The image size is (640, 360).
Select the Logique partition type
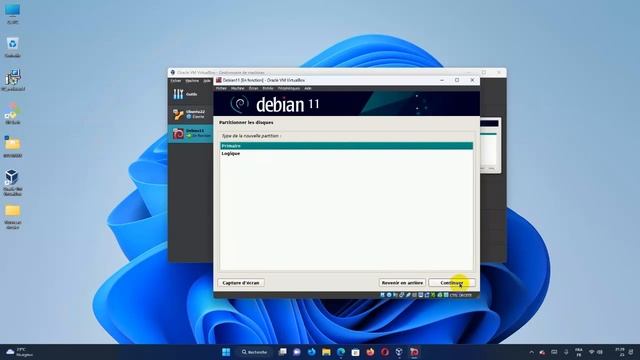pos(347,153)
